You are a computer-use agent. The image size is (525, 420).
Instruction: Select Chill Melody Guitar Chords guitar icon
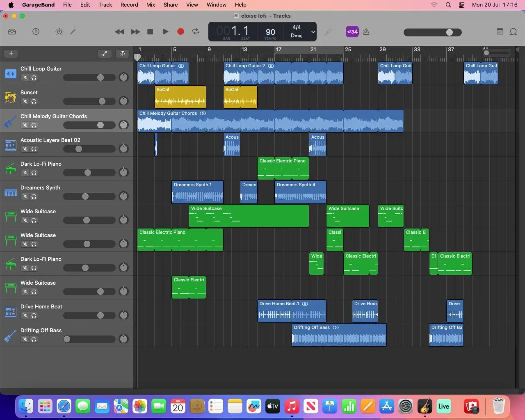10,121
